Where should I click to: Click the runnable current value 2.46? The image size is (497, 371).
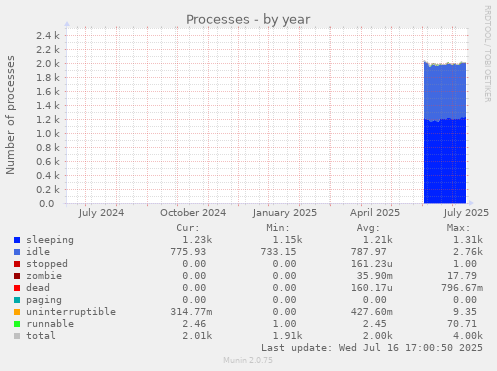[x=194, y=324]
